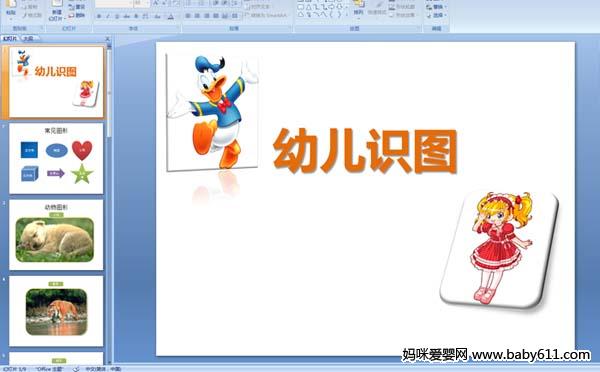The height and width of the screenshot is (372, 600).
Task: Apply center text alignment
Action: 197,16
